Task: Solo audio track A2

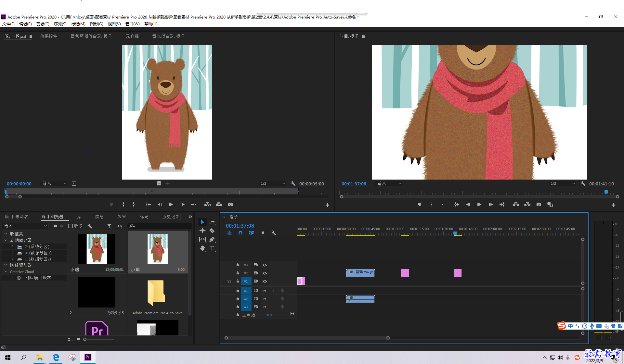Action: point(273,299)
